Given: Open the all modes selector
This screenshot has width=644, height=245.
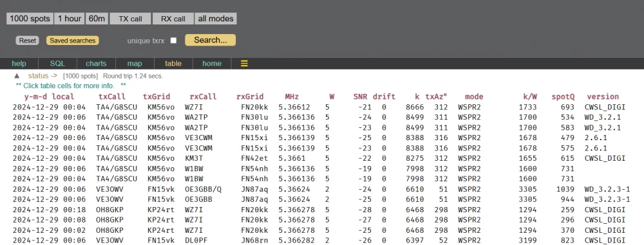Looking at the screenshot, I should point(216,19).
